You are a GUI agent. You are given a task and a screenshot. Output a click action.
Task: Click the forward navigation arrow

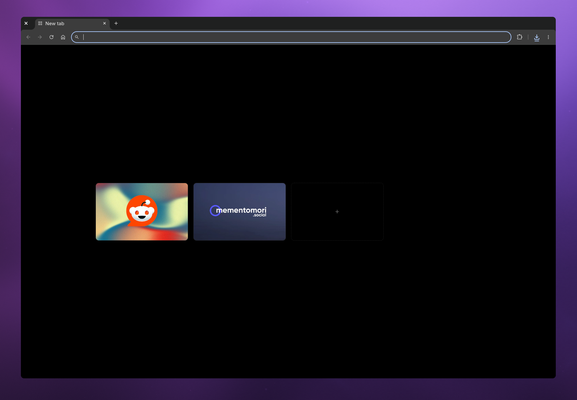point(40,37)
